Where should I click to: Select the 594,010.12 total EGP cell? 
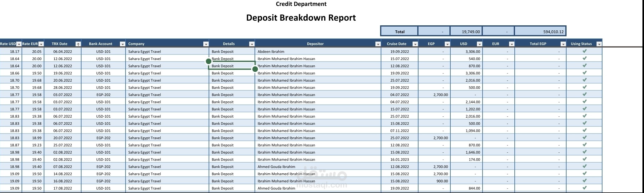540,31
